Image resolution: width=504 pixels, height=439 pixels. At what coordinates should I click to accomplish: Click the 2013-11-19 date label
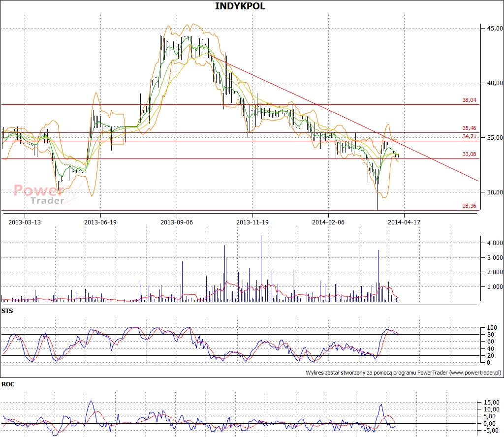click(252, 222)
